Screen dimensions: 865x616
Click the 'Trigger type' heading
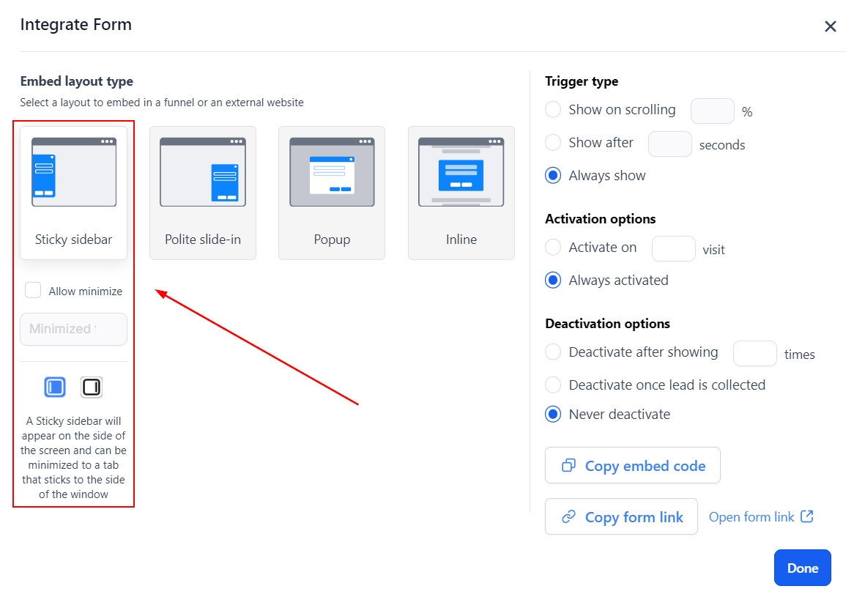(582, 81)
